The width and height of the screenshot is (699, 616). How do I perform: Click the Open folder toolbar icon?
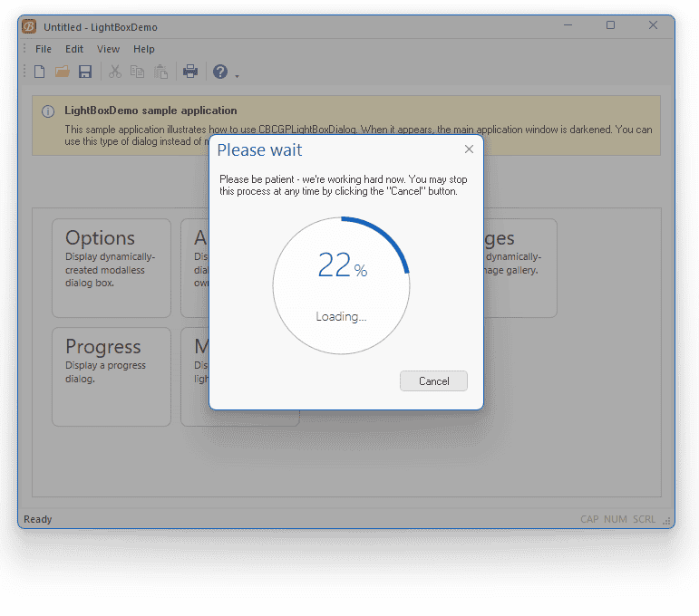click(x=62, y=72)
